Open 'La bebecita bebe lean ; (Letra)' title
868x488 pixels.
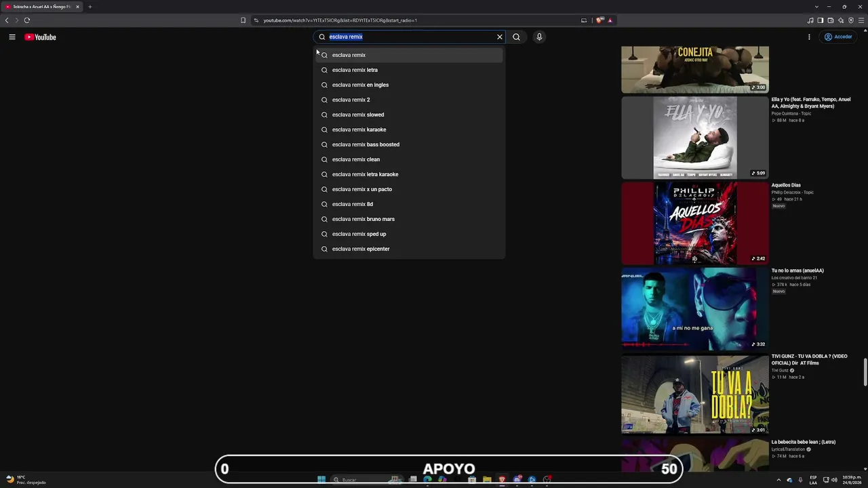point(804,442)
